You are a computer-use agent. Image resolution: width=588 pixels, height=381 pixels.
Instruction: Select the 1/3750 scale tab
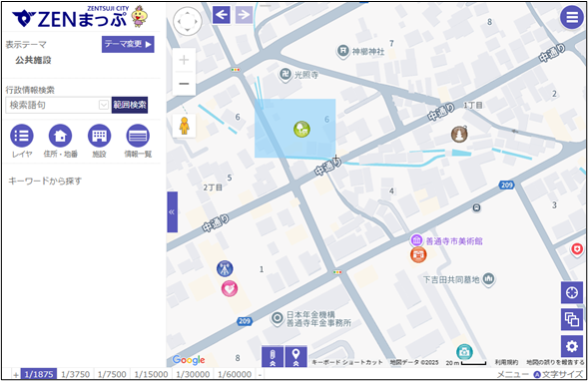pos(76,374)
